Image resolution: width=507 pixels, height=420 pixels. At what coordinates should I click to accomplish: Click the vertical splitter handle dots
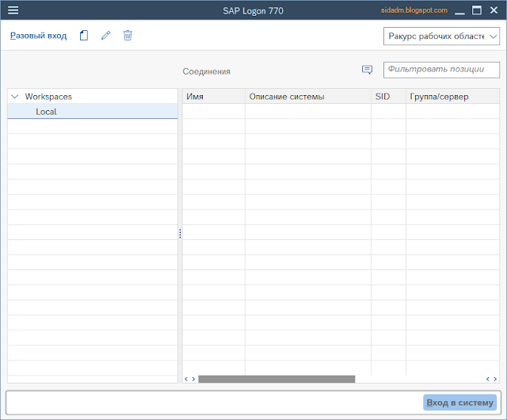coord(180,234)
